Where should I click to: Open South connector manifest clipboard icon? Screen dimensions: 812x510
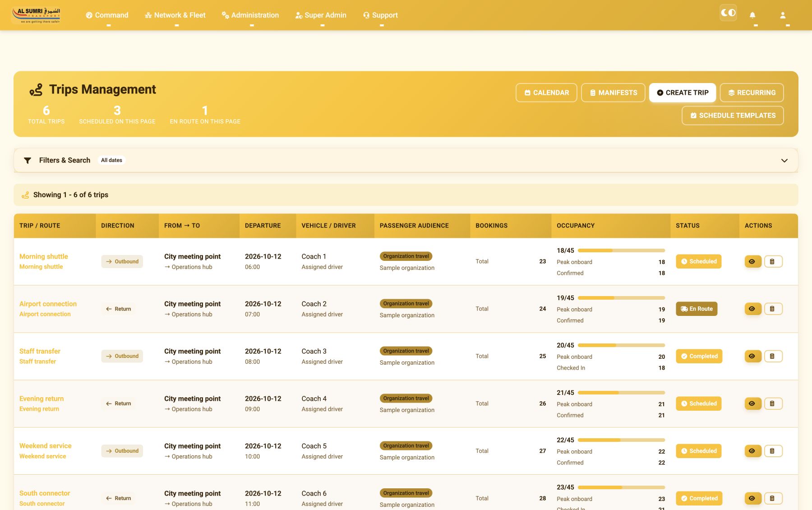(773, 498)
